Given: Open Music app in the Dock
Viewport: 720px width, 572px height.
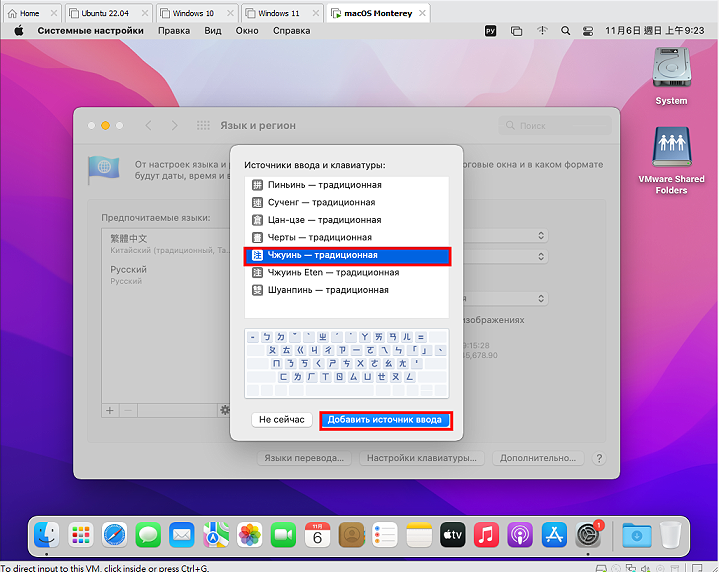Looking at the screenshot, I should click(x=486, y=535).
